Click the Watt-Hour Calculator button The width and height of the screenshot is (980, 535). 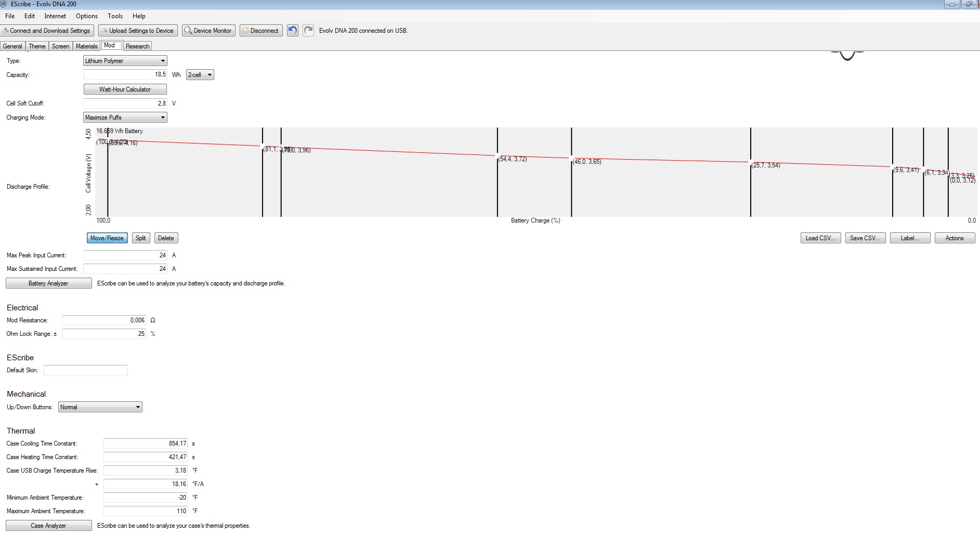coord(125,89)
